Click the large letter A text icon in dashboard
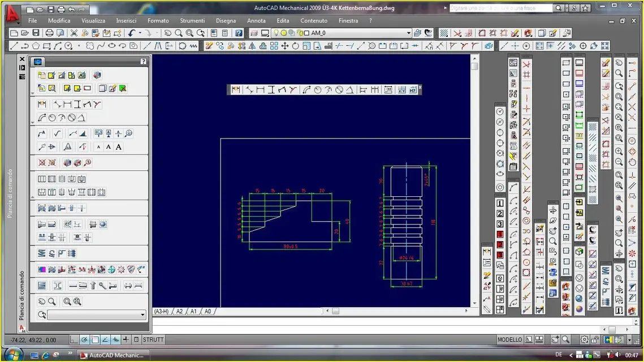 pos(119,146)
